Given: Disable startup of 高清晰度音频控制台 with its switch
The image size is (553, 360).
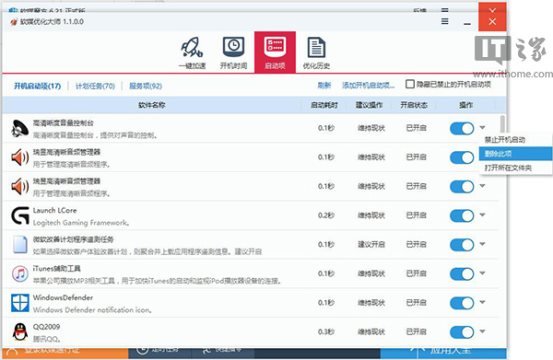Looking at the screenshot, I should point(462,128).
